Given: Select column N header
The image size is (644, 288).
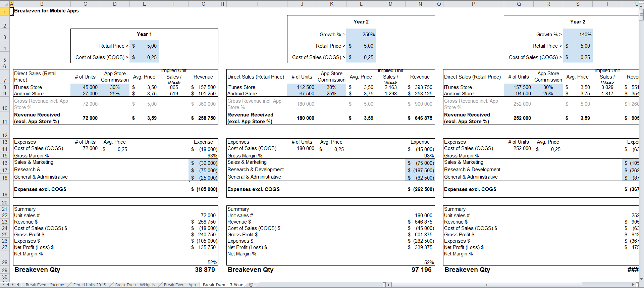Looking at the screenshot, I should (x=420, y=4).
